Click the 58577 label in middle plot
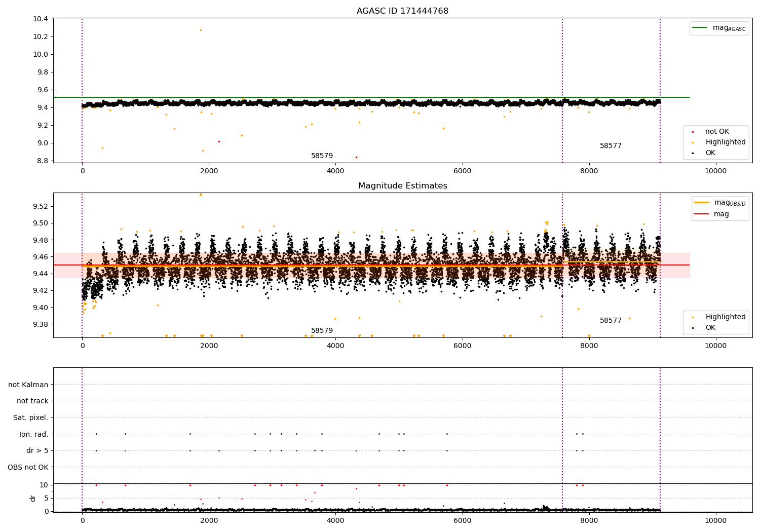Viewport: 760px width, 532px height. 611,321
